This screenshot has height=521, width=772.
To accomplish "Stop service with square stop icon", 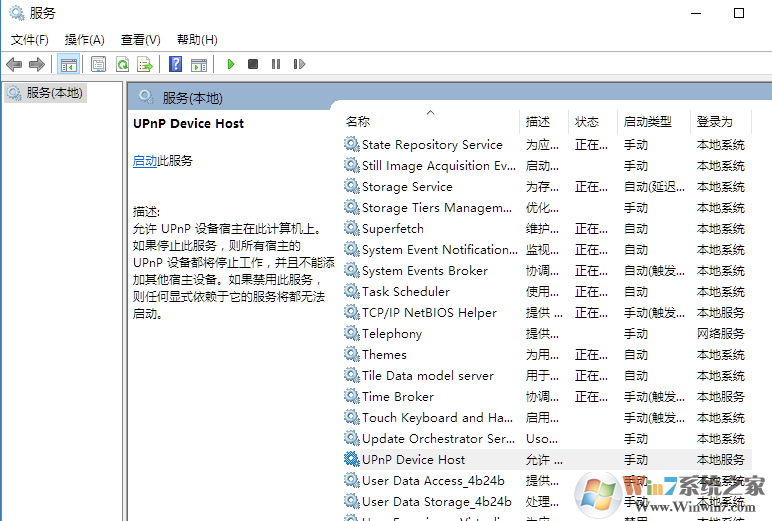I will (x=253, y=64).
